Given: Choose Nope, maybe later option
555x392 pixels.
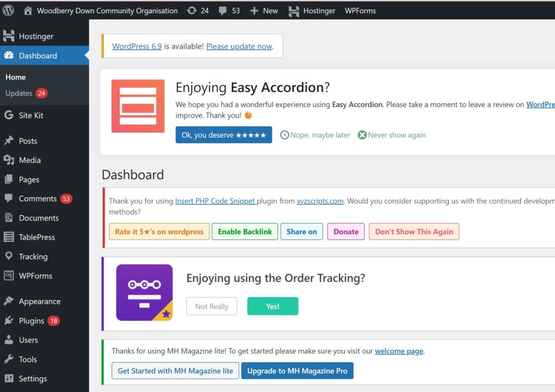Looking at the screenshot, I should 315,135.
